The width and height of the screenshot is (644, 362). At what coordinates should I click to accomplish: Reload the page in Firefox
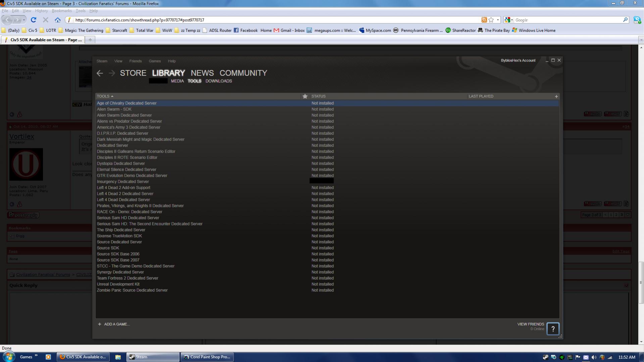point(34,20)
